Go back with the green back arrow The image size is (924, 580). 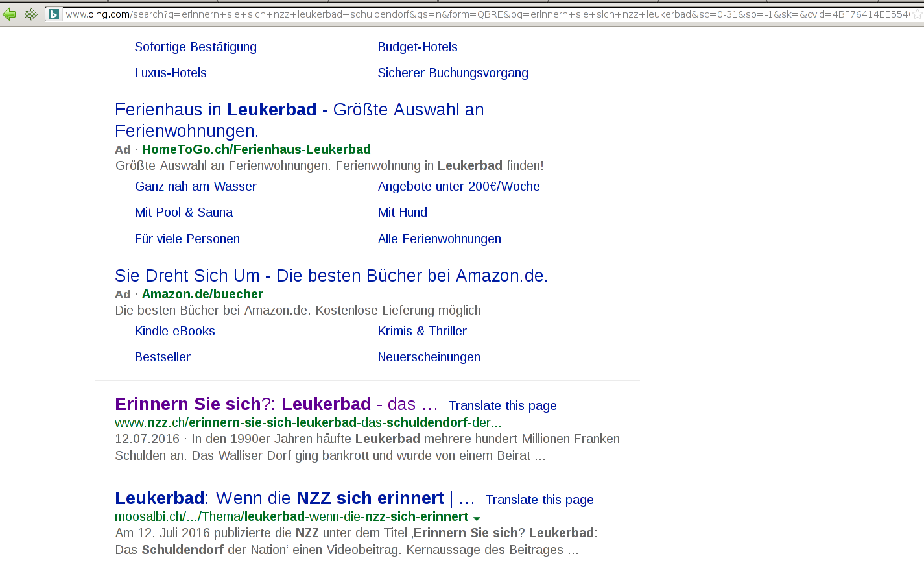pyautogui.click(x=9, y=14)
